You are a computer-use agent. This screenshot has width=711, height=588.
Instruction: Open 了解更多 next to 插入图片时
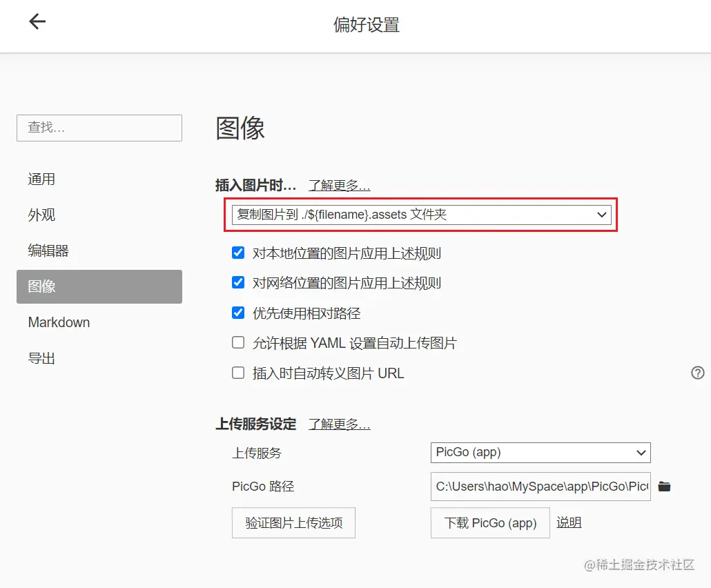click(x=339, y=186)
